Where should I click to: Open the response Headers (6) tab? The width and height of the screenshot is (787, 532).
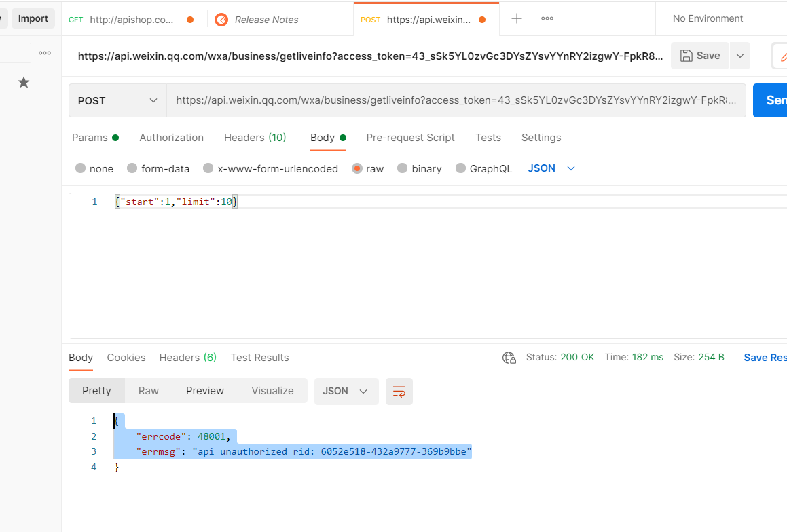pos(187,358)
